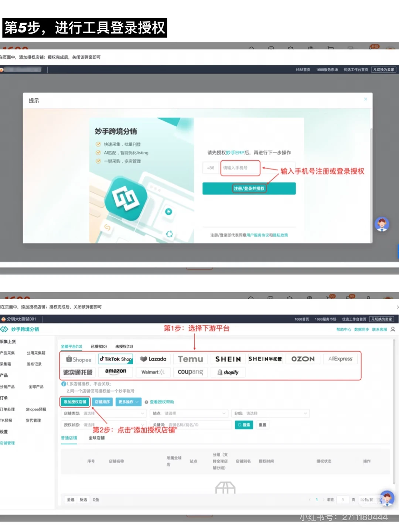
Task: Click 切换为卖家 in the login prompt screen
Action: tap(384, 69)
